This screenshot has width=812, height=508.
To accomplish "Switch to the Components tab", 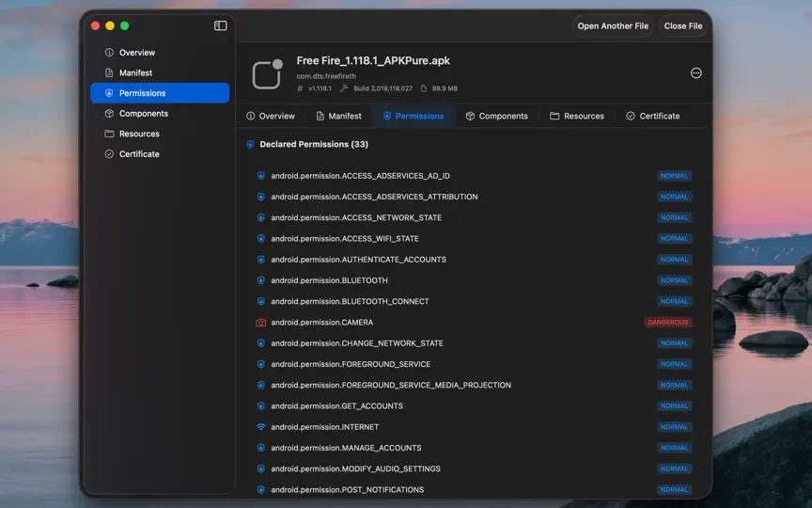I will 496,116.
